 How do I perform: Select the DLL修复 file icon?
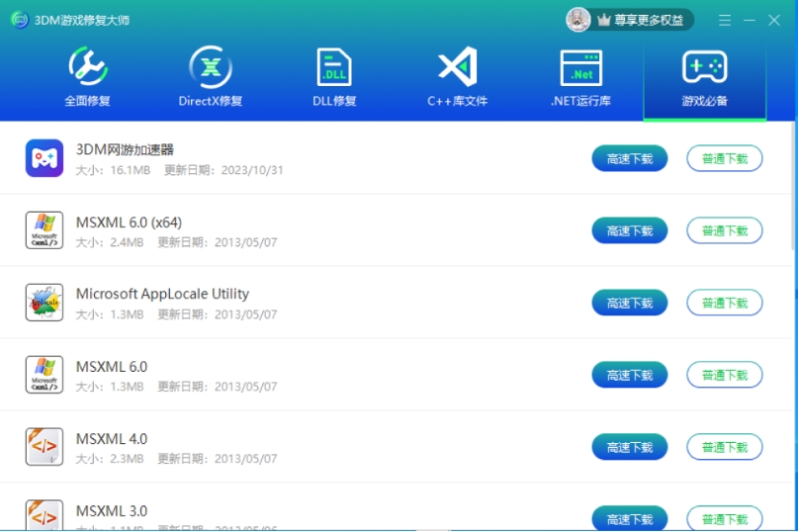334,66
